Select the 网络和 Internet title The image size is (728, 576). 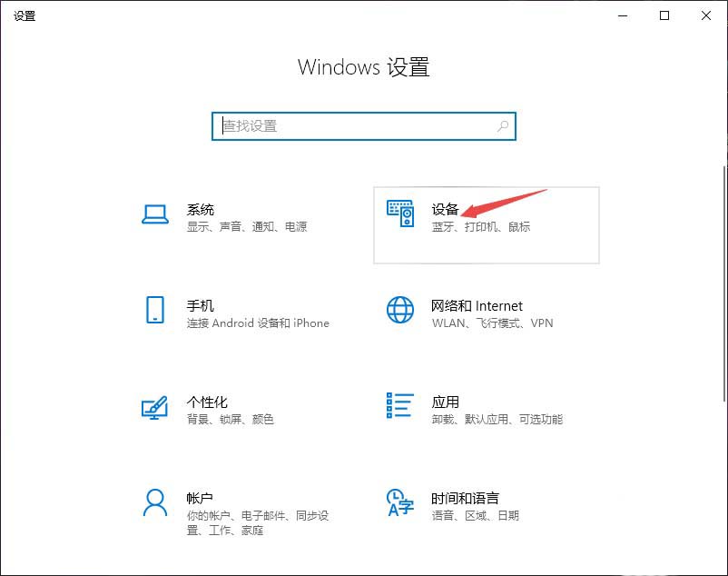(x=477, y=305)
